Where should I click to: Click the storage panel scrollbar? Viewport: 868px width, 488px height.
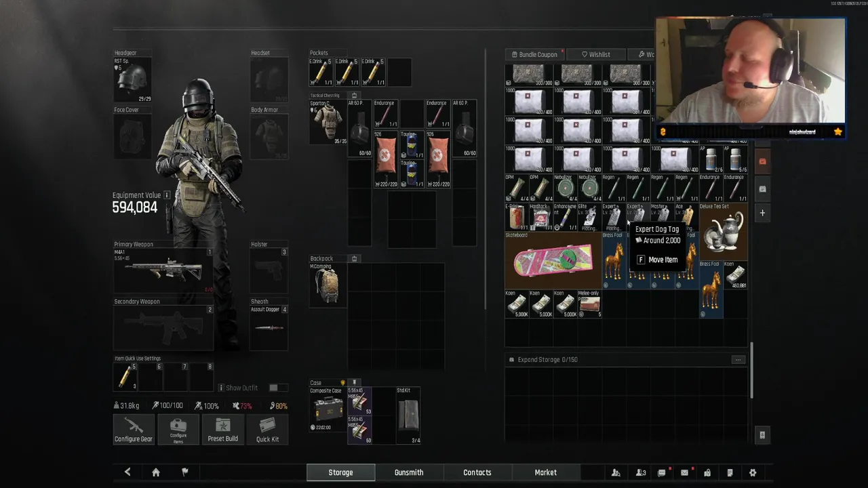pos(751,371)
